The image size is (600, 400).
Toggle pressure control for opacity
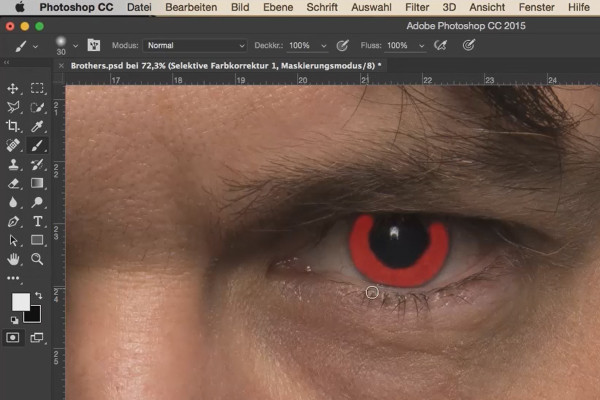click(342, 46)
